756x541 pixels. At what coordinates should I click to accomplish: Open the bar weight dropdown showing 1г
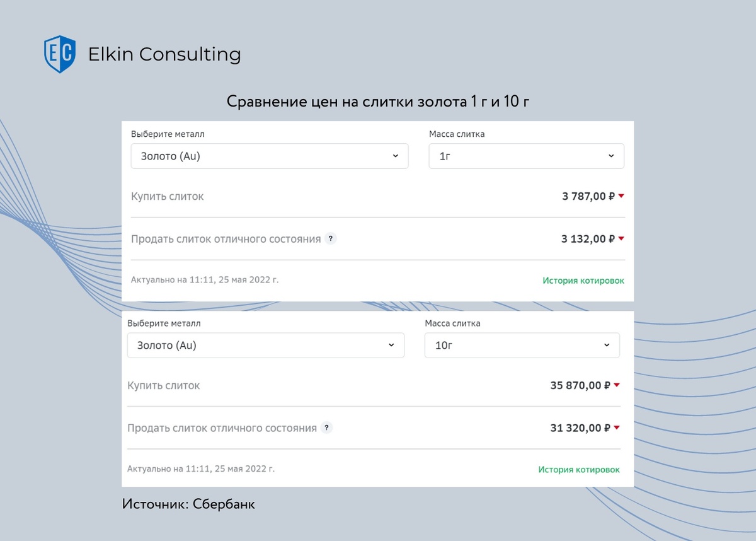pyautogui.click(x=527, y=156)
